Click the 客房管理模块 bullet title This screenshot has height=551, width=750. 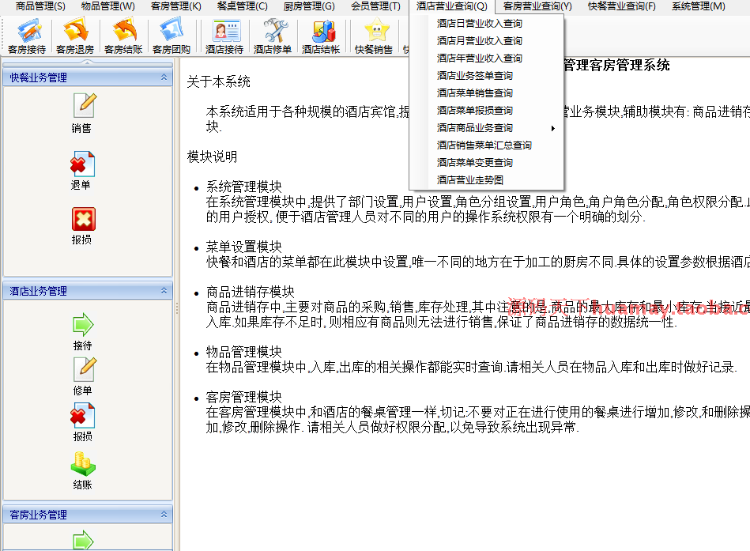(x=244, y=397)
